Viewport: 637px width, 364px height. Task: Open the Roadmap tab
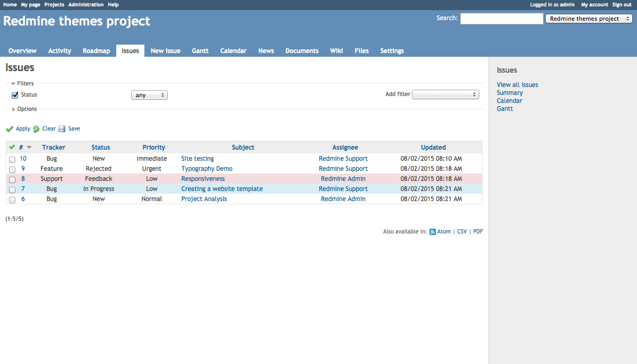pyautogui.click(x=96, y=51)
